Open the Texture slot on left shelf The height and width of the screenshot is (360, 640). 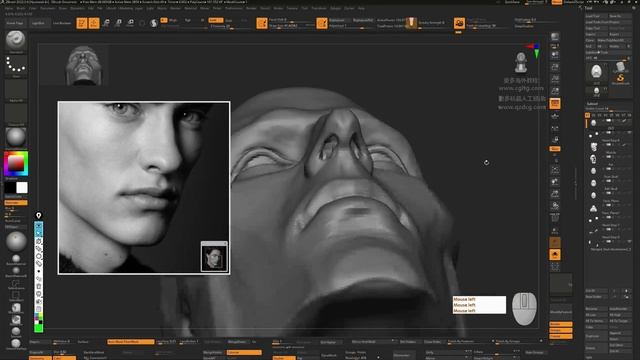click(x=16, y=114)
